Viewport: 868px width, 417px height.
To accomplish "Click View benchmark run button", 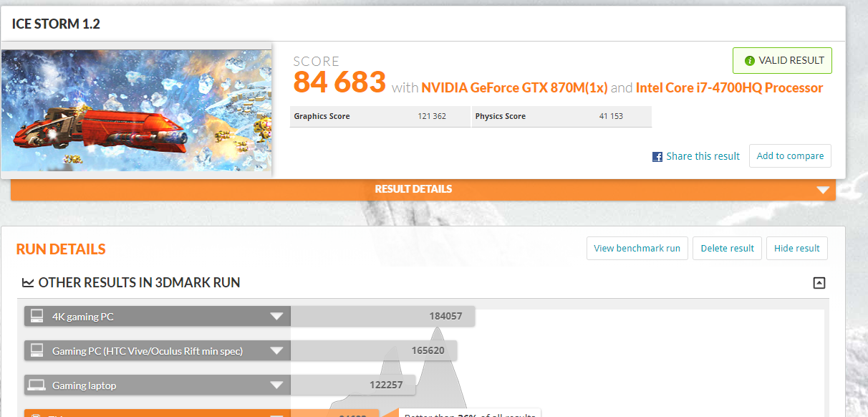I will pyautogui.click(x=637, y=249).
